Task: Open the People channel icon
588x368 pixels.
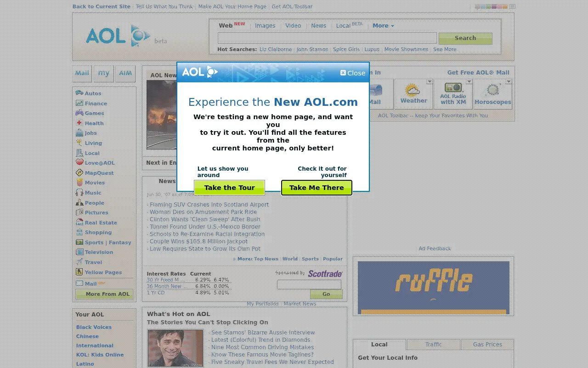Action: (79, 202)
